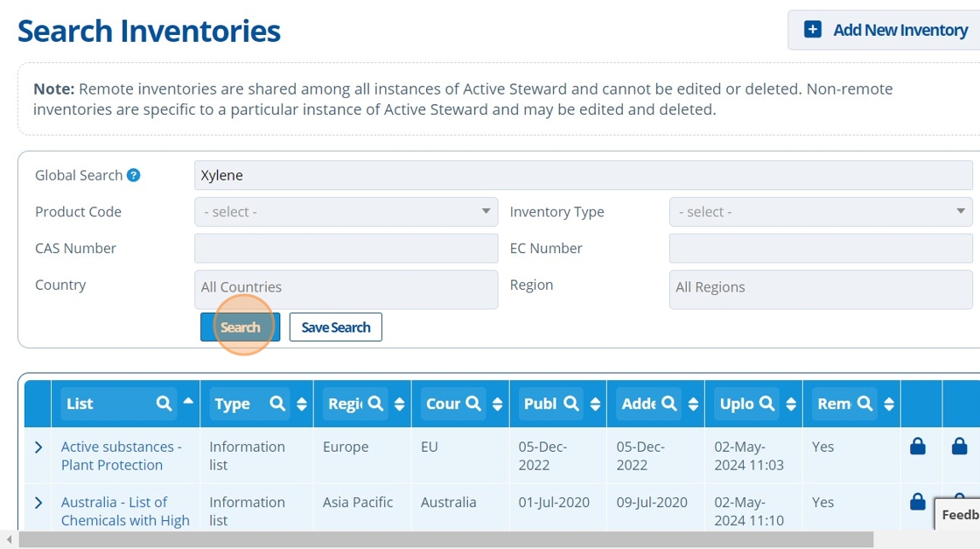This screenshot has height=549, width=980.
Task: Click the search icon in List column
Action: (x=164, y=404)
